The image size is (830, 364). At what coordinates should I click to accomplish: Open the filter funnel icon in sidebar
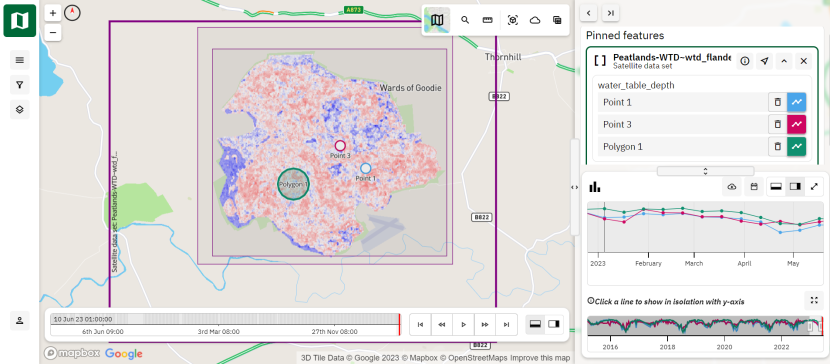tap(20, 85)
